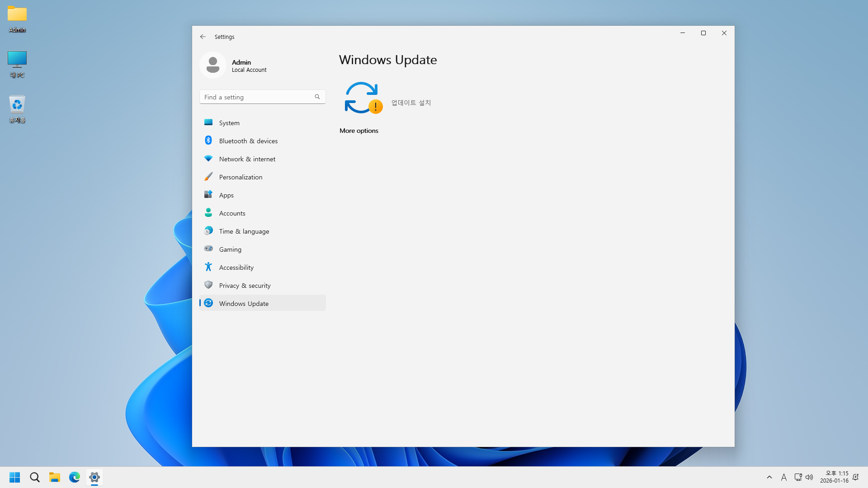Open Time & language settings
Screen dimensions: 868x488
[x=244, y=231]
